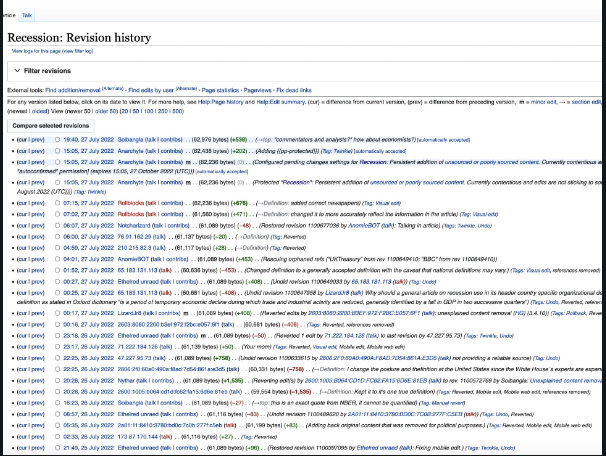Select radio button for 21:49, 25 July revision

tap(57, 448)
